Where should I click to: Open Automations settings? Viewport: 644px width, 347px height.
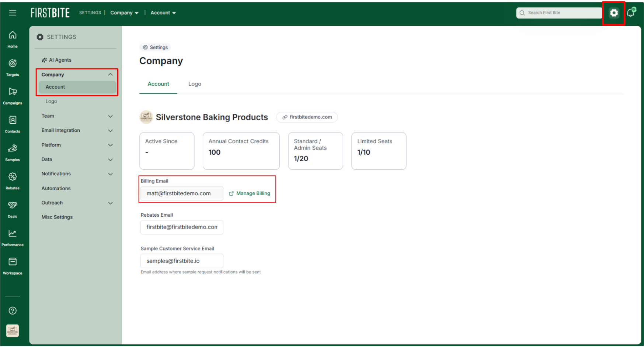pyautogui.click(x=56, y=188)
